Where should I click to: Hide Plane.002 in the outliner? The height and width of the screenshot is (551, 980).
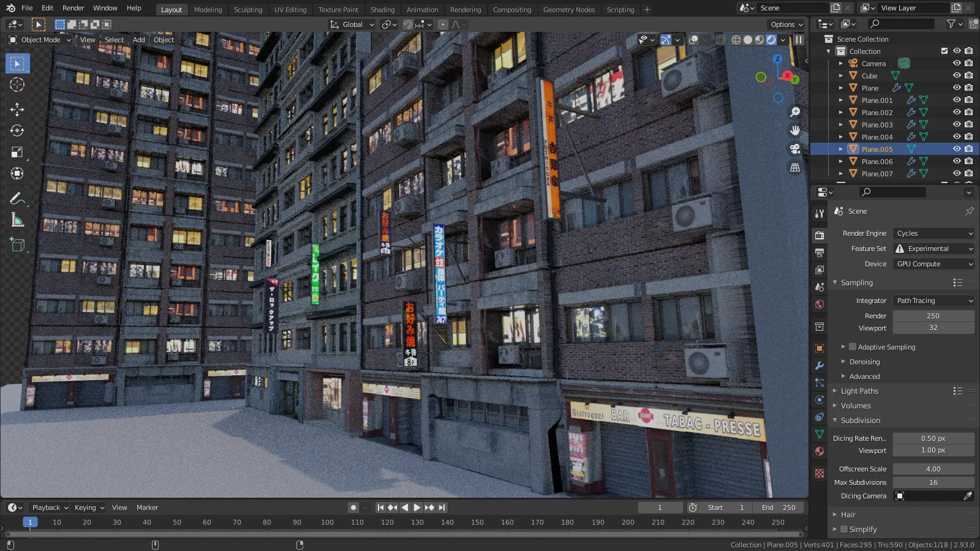click(956, 112)
